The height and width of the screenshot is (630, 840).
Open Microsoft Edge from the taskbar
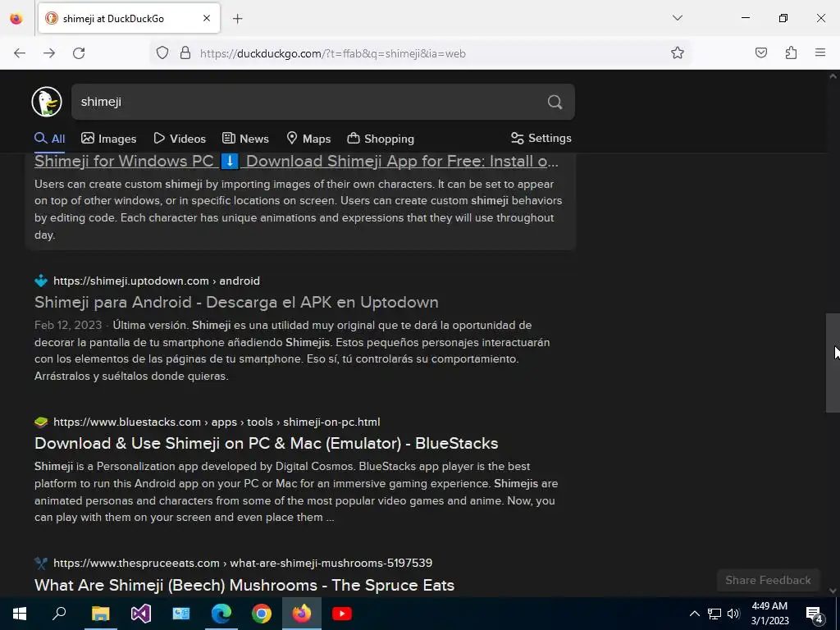(x=221, y=614)
